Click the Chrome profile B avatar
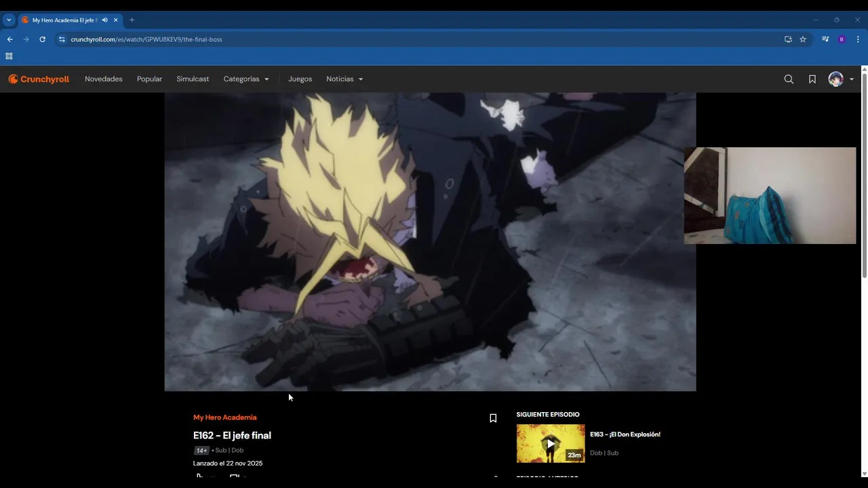Viewport: 868px width, 488px height. (x=842, y=39)
